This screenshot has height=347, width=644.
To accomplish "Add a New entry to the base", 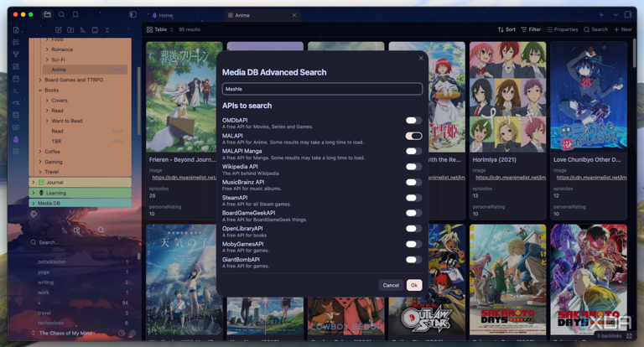I will click(x=623, y=29).
